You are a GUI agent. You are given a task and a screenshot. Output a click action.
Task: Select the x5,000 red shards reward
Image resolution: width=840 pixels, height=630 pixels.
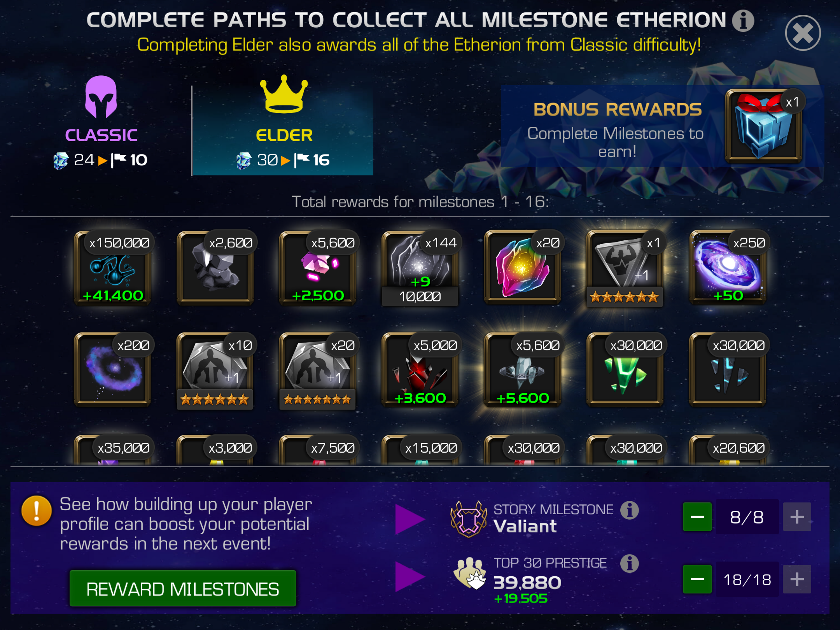pyautogui.click(x=420, y=370)
